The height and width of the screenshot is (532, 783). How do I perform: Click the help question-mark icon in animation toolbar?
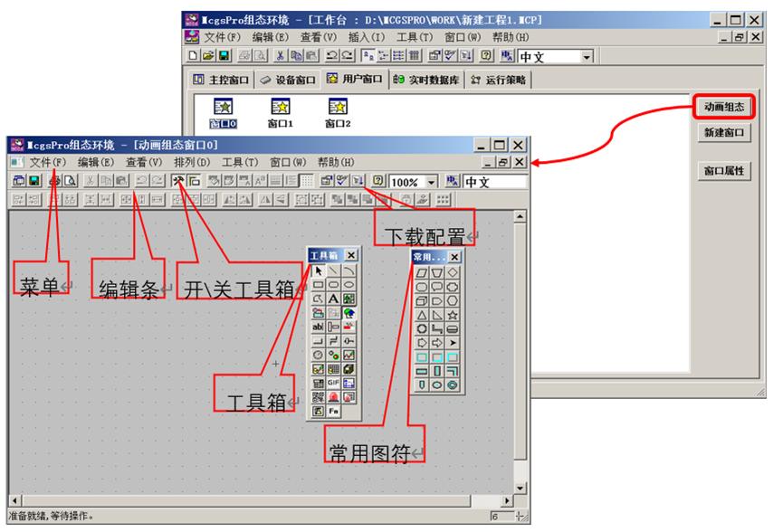click(378, 181)
